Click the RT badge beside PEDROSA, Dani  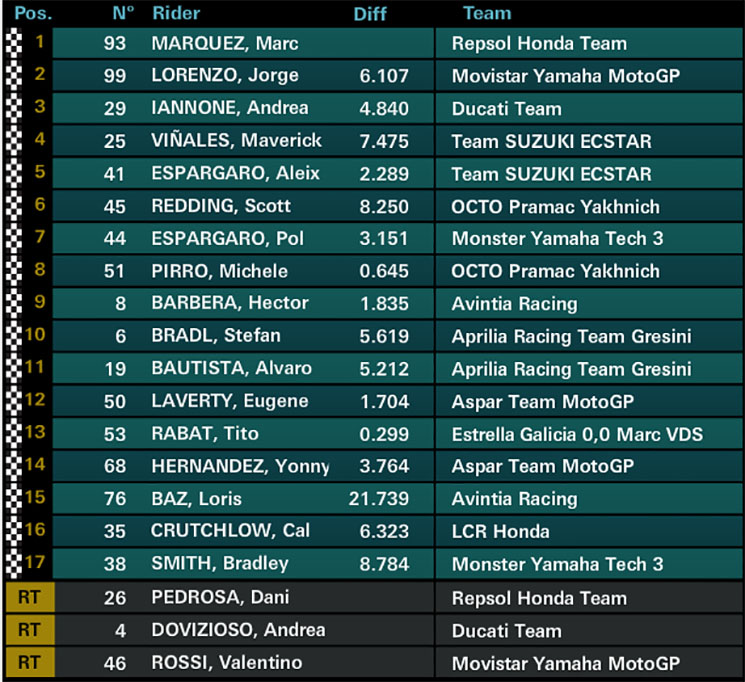click(29, 597)
